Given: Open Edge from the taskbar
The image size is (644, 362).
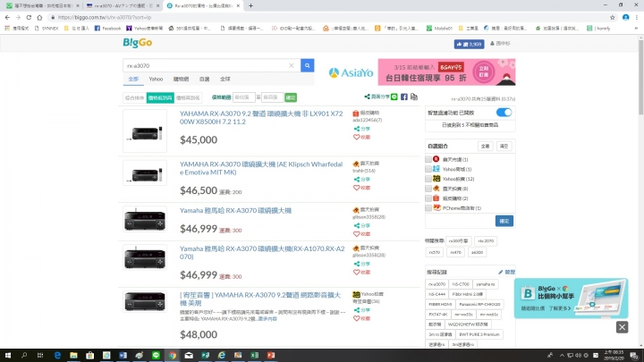Looking at the screenshot, I should tap(57, 356).
